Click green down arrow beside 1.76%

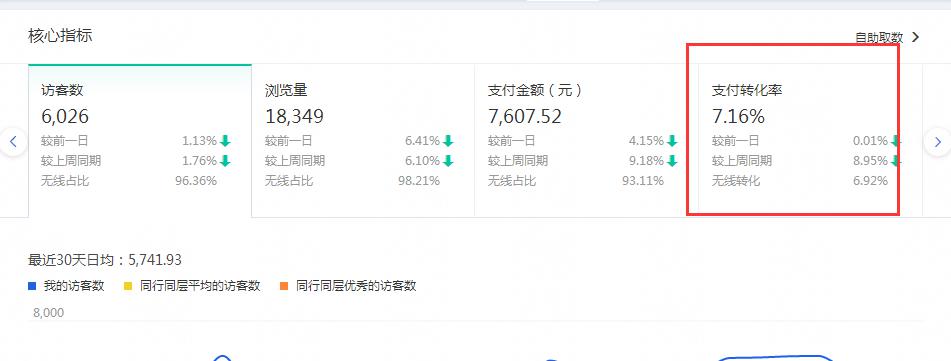tap(225, 161)
